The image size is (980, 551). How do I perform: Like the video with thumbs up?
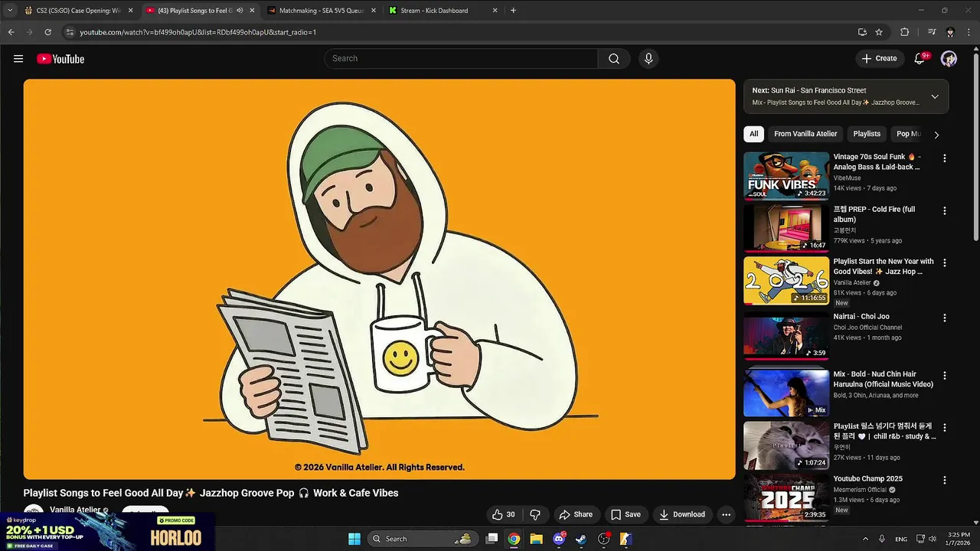coord(504,514)
